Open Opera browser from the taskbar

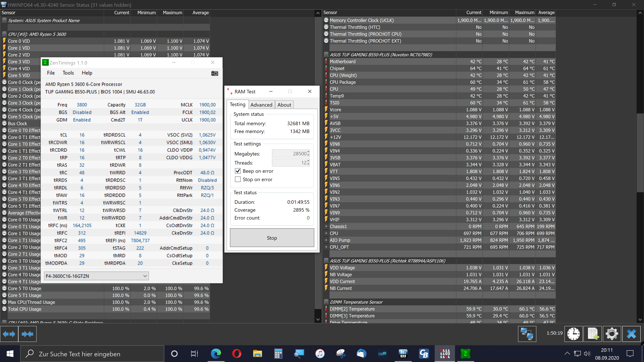pyautogui.click(x=236, y=354)
